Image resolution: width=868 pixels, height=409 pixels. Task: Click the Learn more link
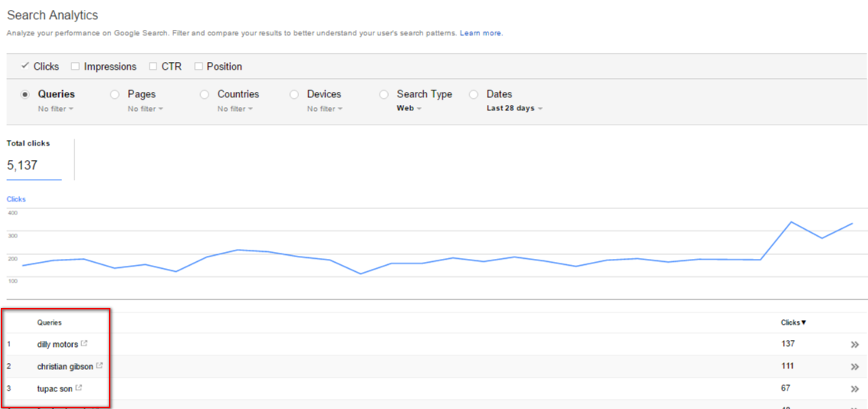(481, 34)
